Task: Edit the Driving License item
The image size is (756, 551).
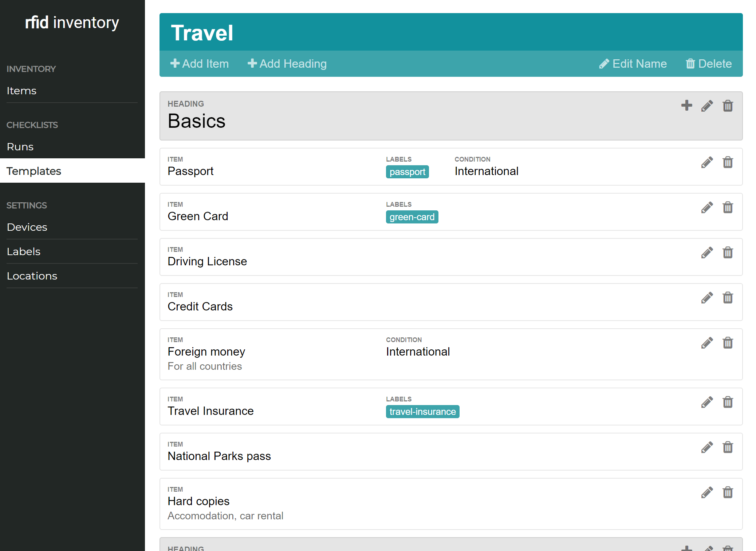Action: [x=707, y=253]
